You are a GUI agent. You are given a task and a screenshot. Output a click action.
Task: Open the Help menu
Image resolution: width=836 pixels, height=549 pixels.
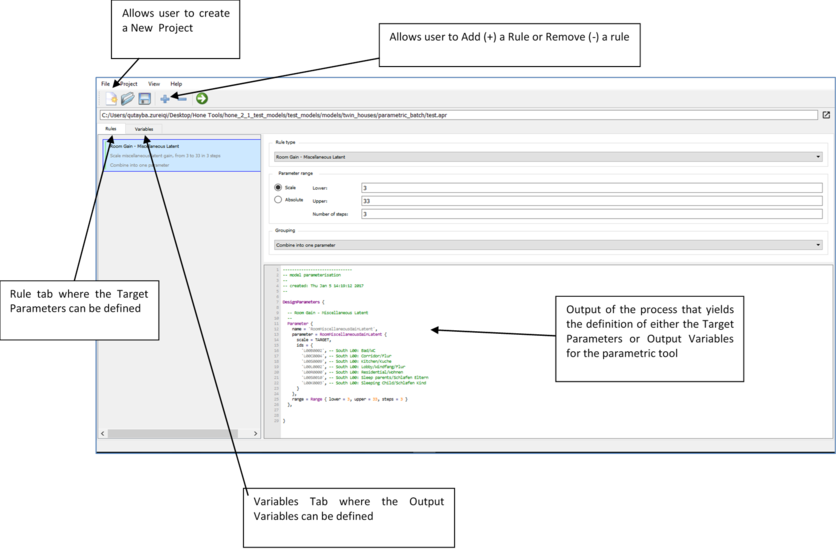[176, 84]
